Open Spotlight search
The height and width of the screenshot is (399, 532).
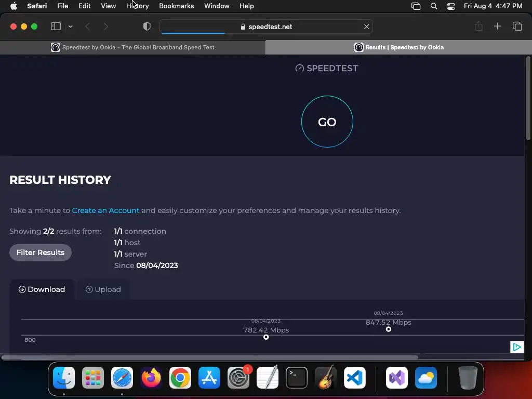[x=434, y=6]
